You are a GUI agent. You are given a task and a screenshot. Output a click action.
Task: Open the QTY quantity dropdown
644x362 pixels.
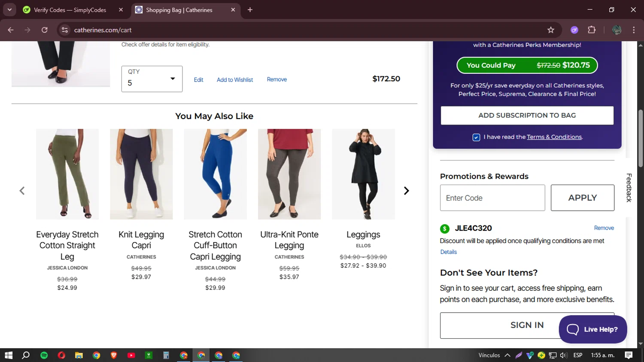(x=152, y=79)
